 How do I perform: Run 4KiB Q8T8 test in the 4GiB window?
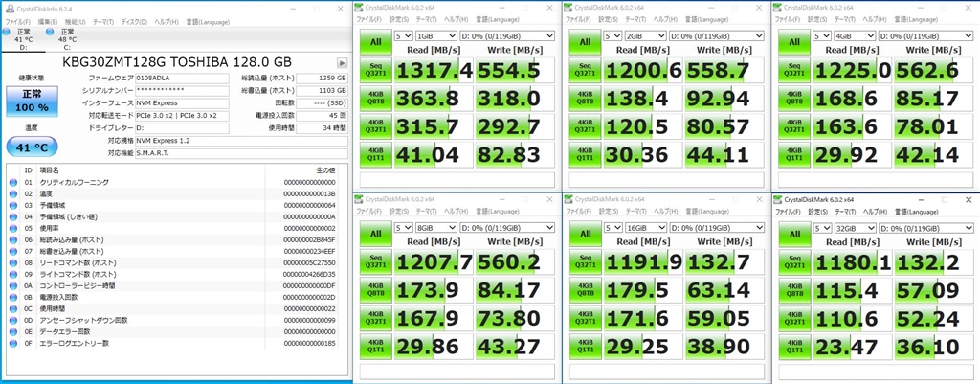click(x=794, y=99)
